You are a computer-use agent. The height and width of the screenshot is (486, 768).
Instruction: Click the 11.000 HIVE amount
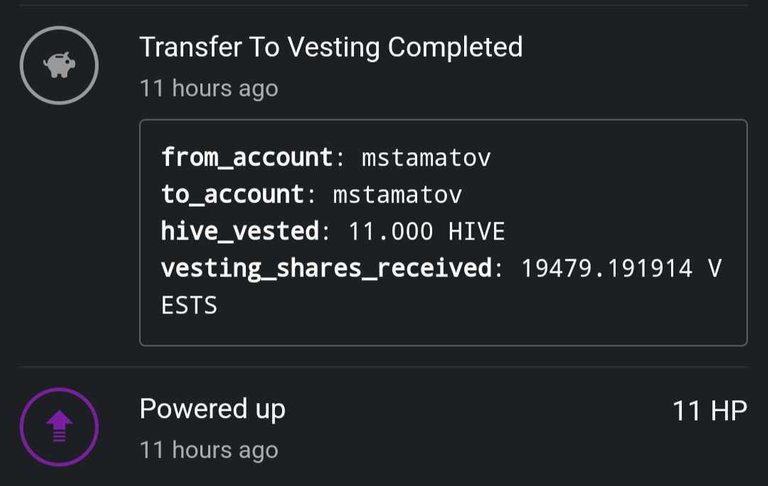(x=427, y=231)
